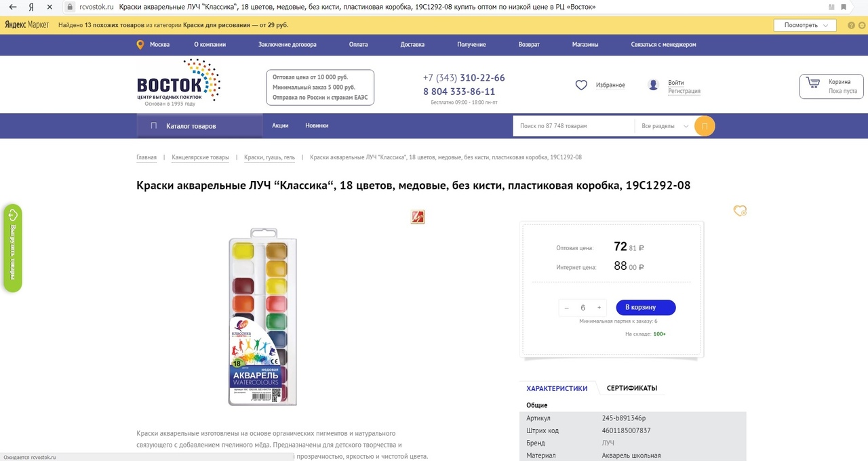Viewport: 868px width, 461px height.
Task: Increase quantity with the plus button
Action: 599,308
